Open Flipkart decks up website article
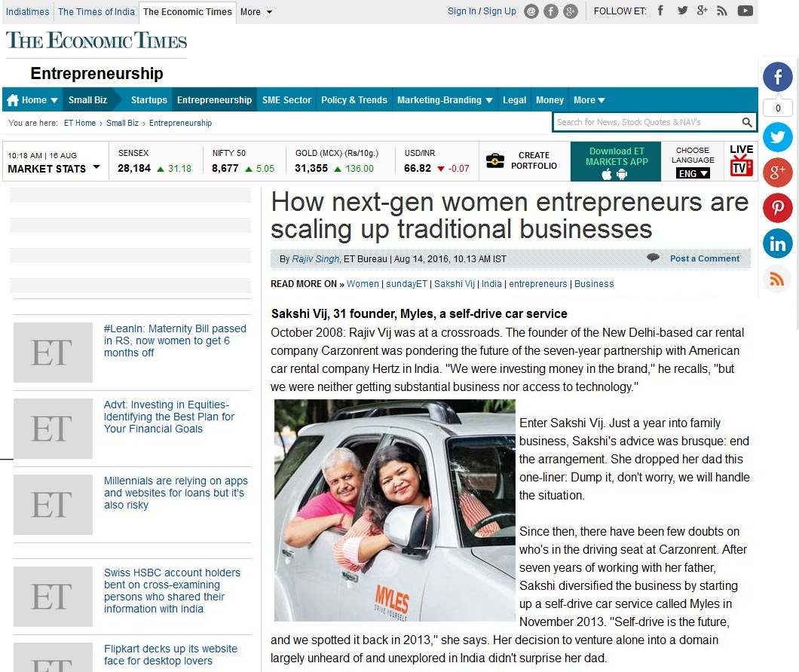The image size is (799, 672). coord(170,655)
